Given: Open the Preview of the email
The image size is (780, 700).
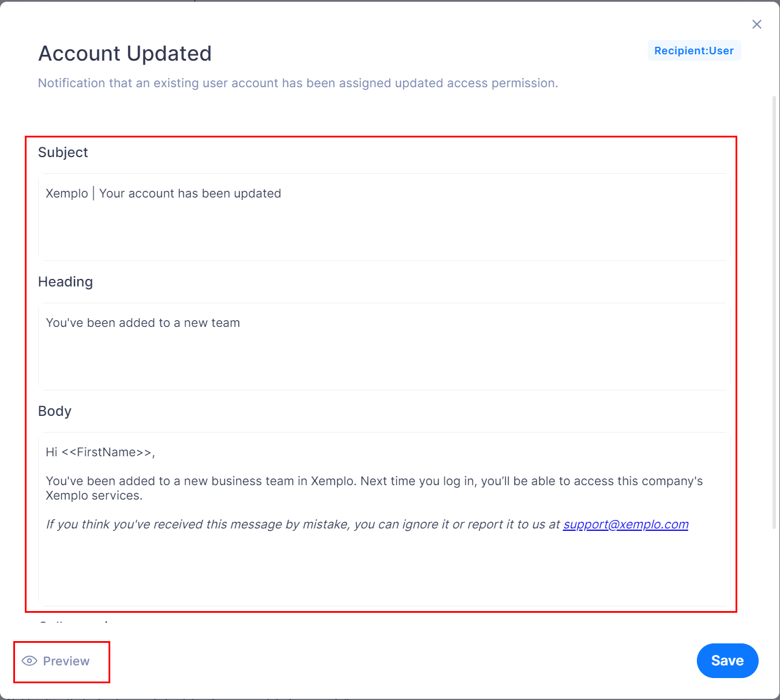Looking at the screenshot, I should (x=56, y=661).
